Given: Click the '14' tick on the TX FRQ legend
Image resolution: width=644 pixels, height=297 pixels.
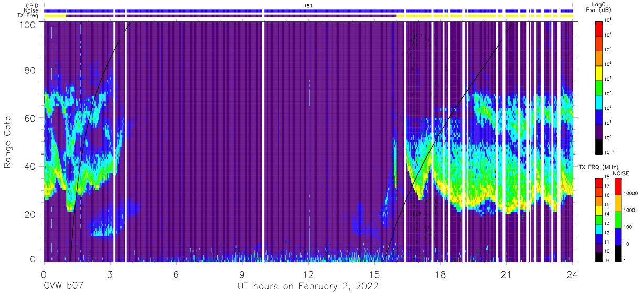Looking at the screenshot, I should coord(607,214).
